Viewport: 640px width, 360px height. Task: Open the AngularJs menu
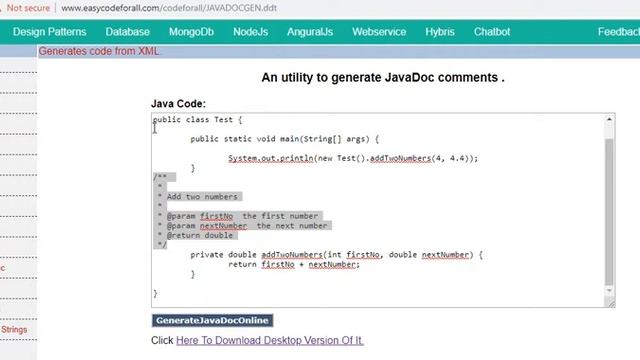[310, 32]
